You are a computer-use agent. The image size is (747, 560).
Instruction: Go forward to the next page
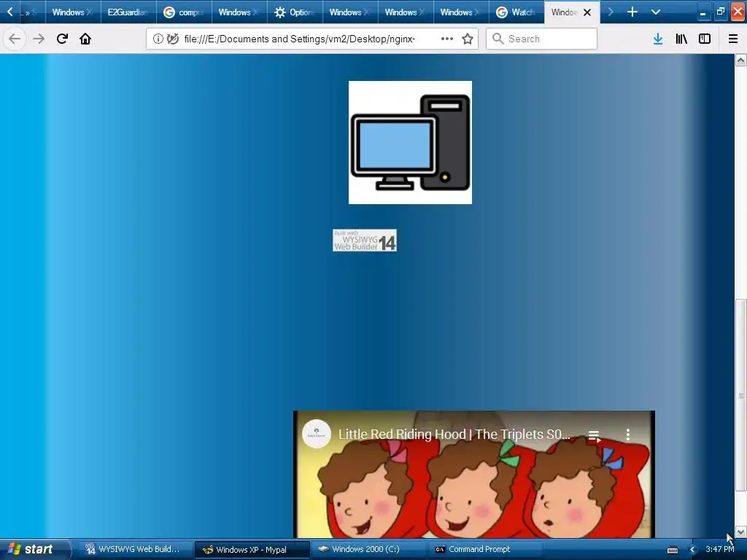click(38, 39)
